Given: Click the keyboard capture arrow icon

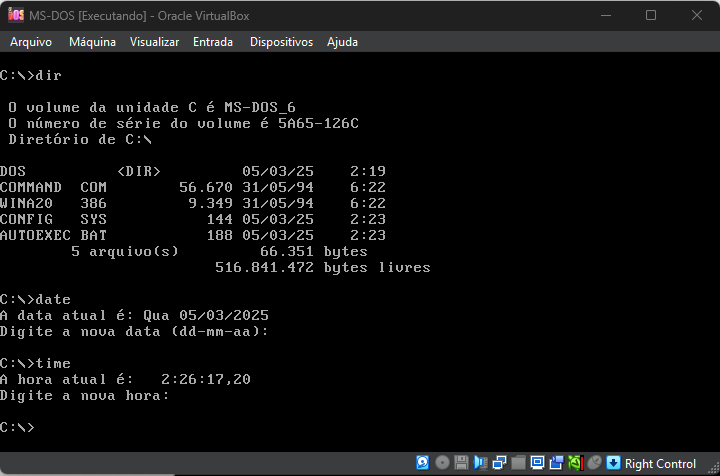Looking at the screenshot, I should tap(613, 463).
